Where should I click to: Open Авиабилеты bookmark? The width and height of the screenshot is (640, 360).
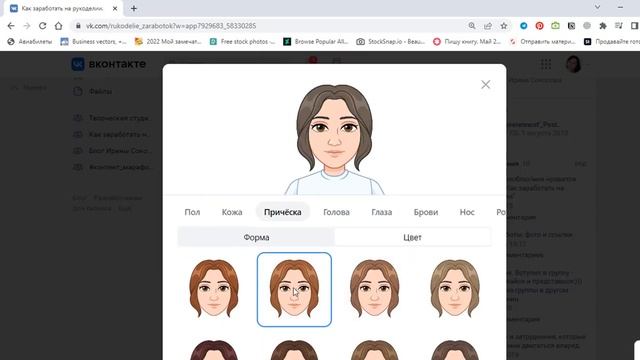30,42
